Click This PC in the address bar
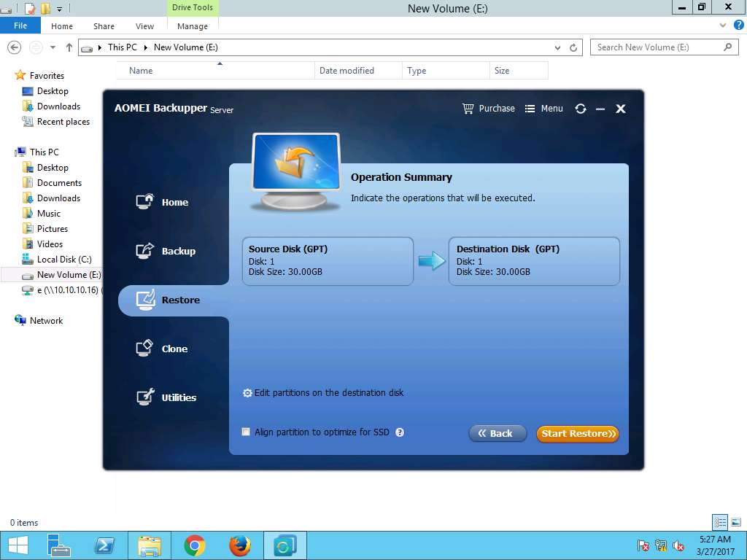Image resolution: width=747 pixels, height=560 pixels. tap(123, 47)
